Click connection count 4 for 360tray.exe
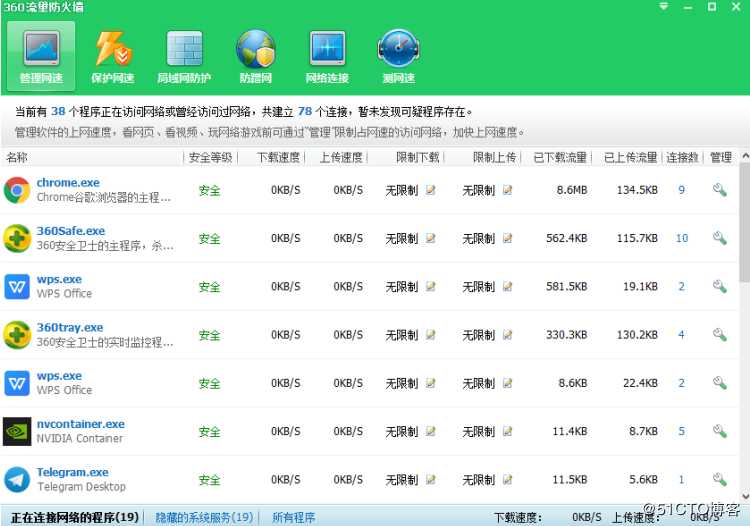 pyautogui.click(x=682, y=334)
